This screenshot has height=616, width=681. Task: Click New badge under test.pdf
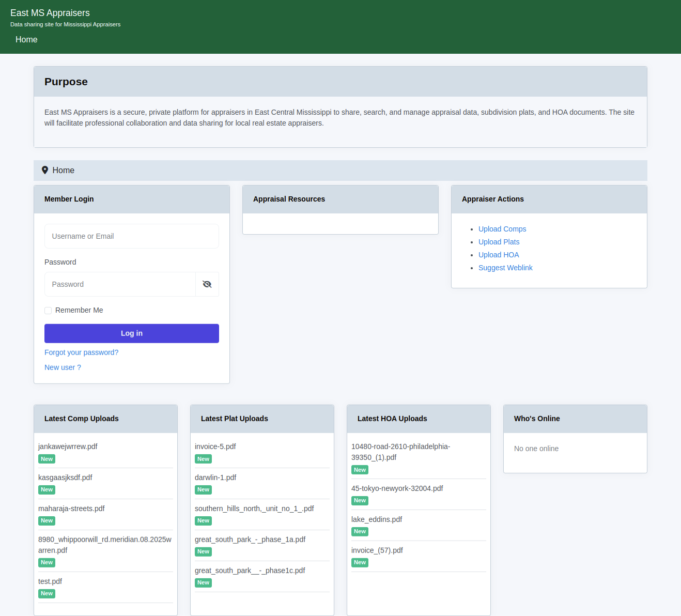(47, 594)
